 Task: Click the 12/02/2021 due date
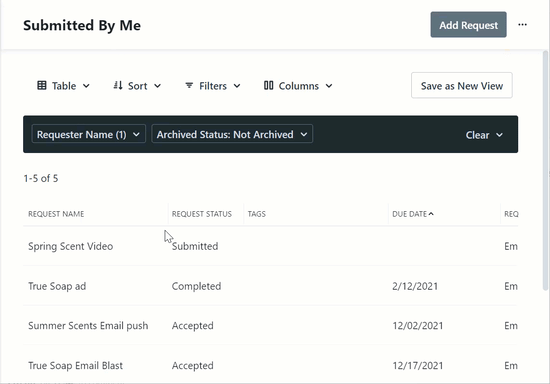click(418, 326)
